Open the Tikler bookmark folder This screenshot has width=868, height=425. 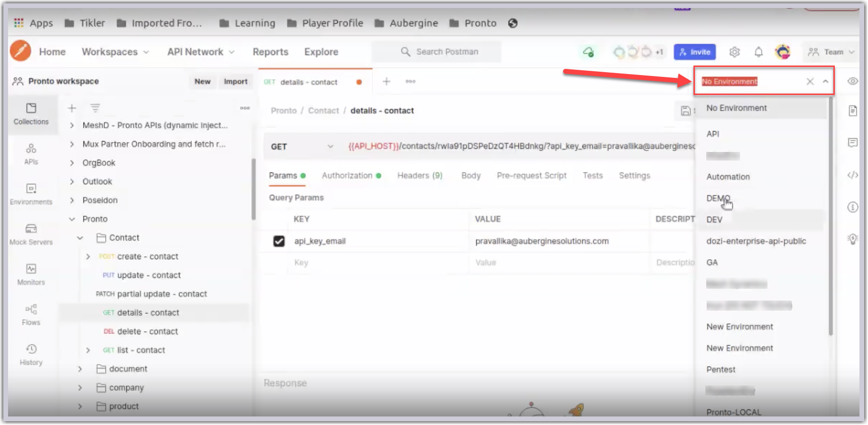[x=85, y=23]
